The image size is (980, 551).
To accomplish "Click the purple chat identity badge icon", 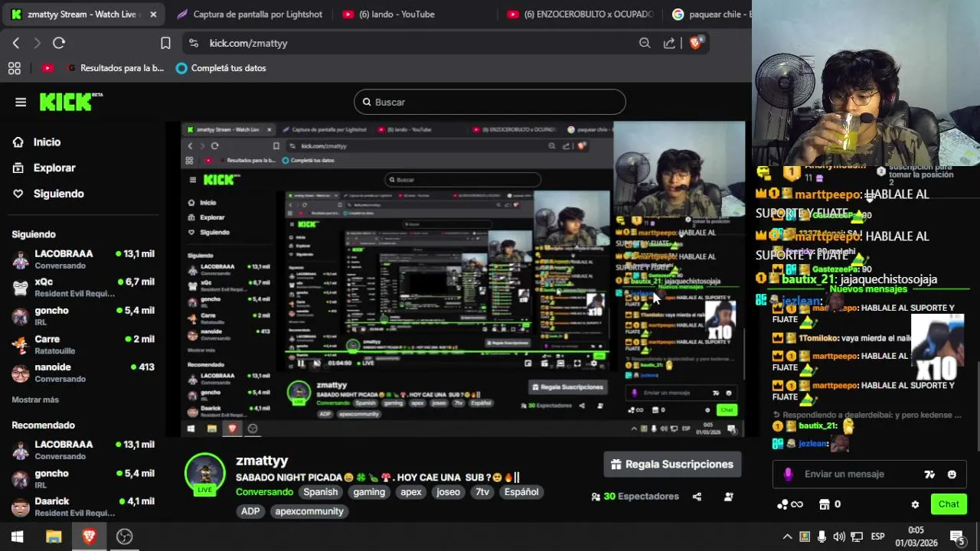I will [x=788, y=474].
